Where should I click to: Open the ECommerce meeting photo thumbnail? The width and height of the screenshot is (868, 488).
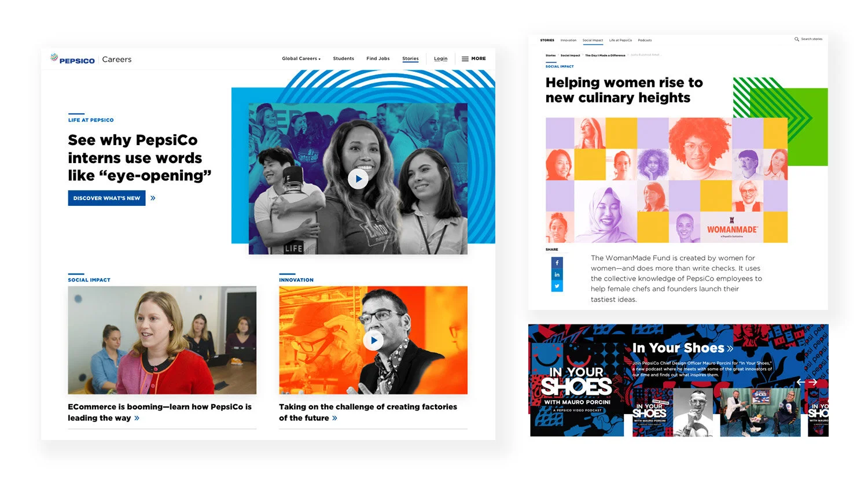[x=162, y=340]
